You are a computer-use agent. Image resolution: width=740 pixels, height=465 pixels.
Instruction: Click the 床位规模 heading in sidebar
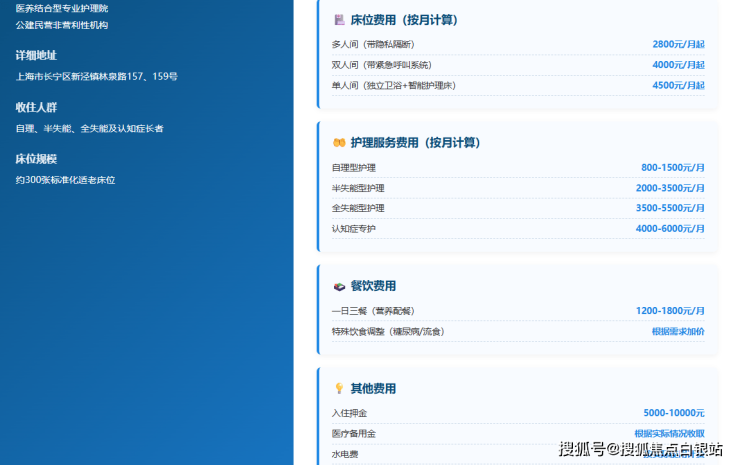click(36, 159)
